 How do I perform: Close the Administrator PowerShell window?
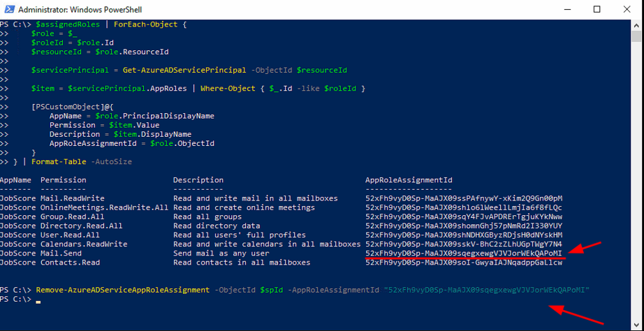(627, 9)
